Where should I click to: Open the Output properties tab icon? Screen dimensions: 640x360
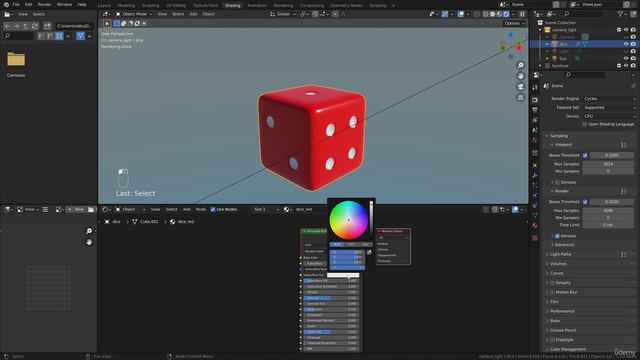coord(535,110)
